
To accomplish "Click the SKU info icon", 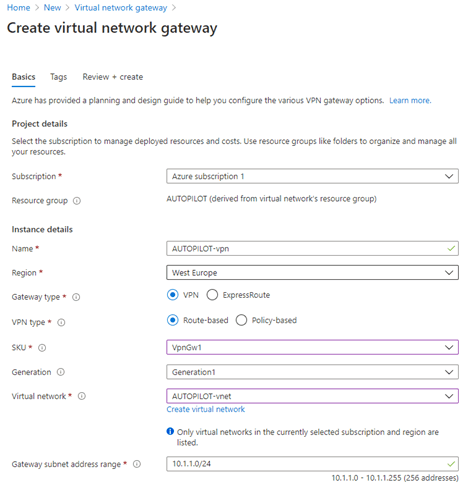I will [42, 348].
